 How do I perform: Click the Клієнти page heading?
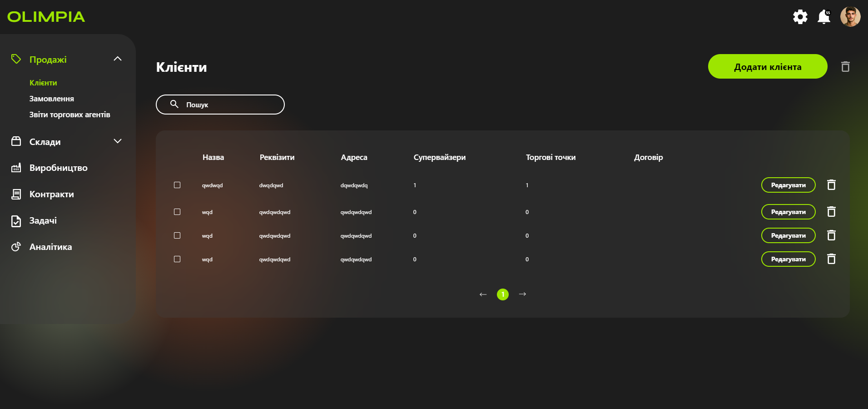[182, 67]
